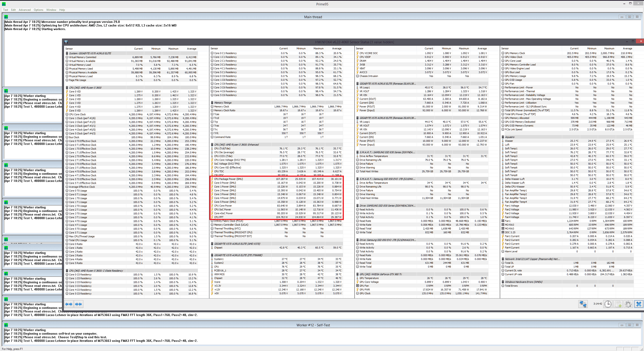
Task: Select the Thermal Throttling (HTC) row
Action: (x=276, y=229)
